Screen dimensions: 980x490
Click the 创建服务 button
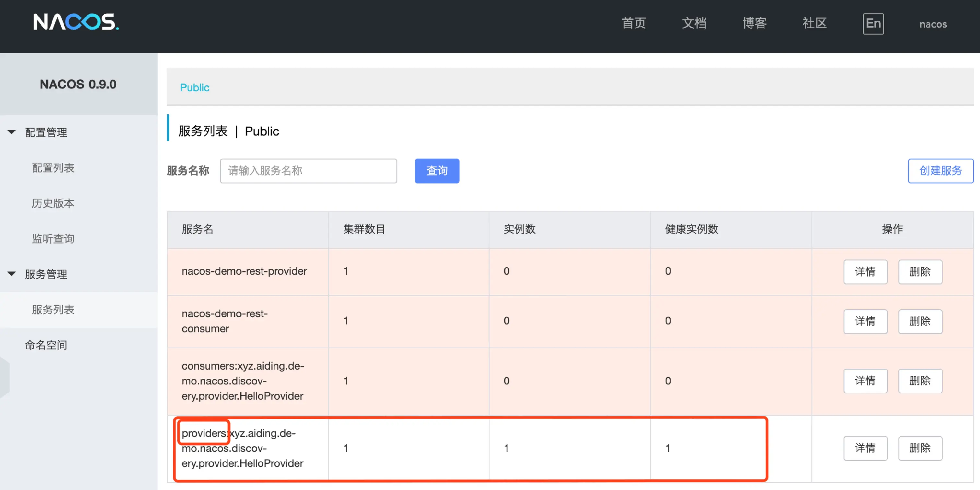(x=940, y=171)
